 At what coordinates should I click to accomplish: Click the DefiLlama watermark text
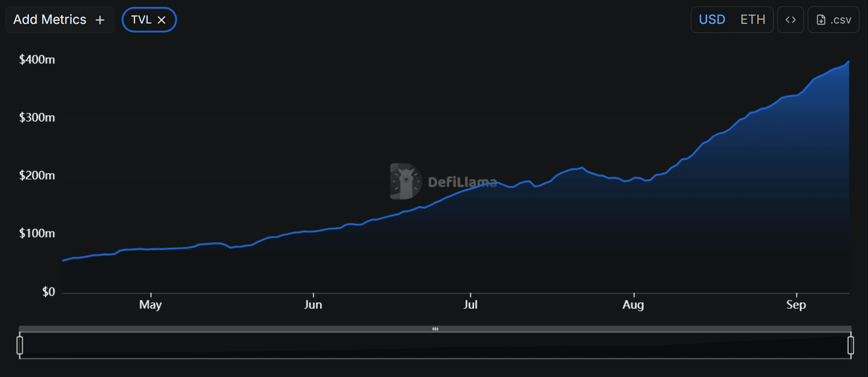pyautogui.click(x=462, y=182)
